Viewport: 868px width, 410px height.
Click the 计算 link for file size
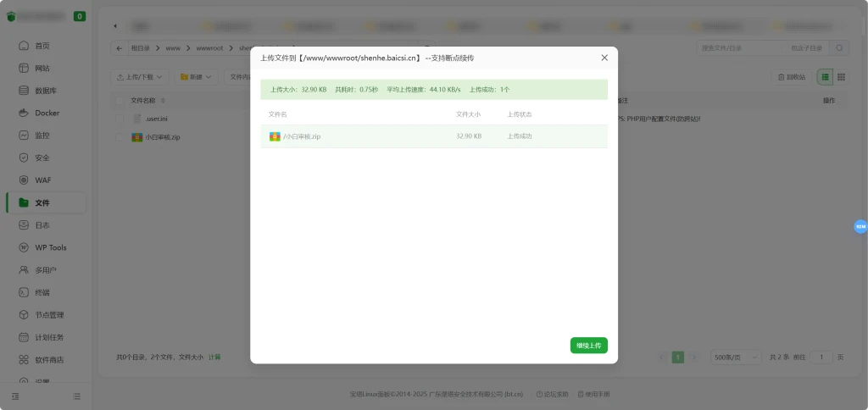[214, 357]
